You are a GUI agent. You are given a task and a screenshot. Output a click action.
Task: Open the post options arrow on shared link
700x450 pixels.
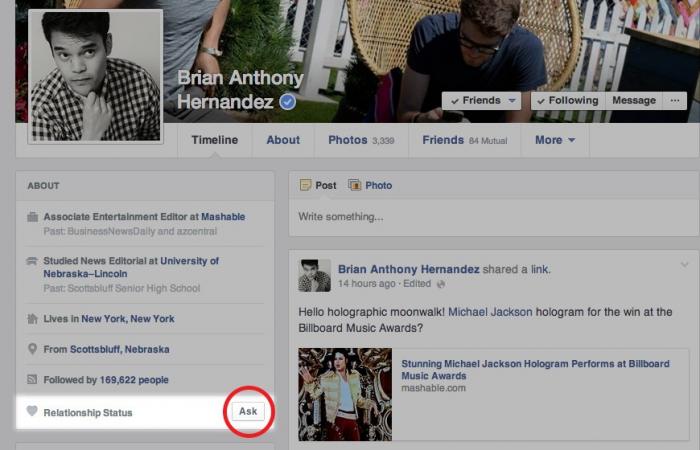pyautogui.click(x=682, y=266)
